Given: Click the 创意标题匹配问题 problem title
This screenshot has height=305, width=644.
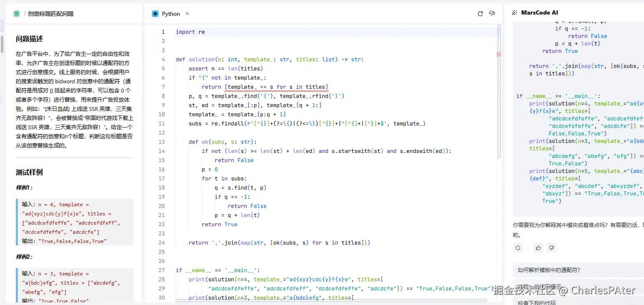Looking at the screenshot, I should pos(51,14).
